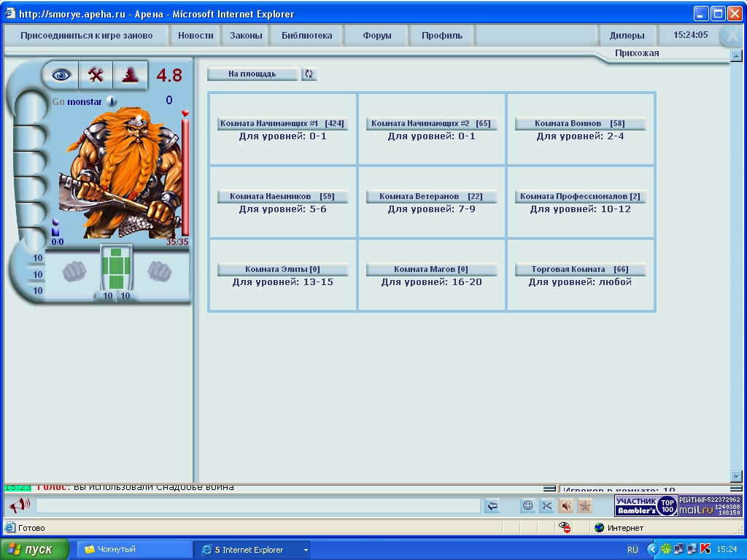
Task: Click the dwarf character portrait
Action: (x=119, y=172)
